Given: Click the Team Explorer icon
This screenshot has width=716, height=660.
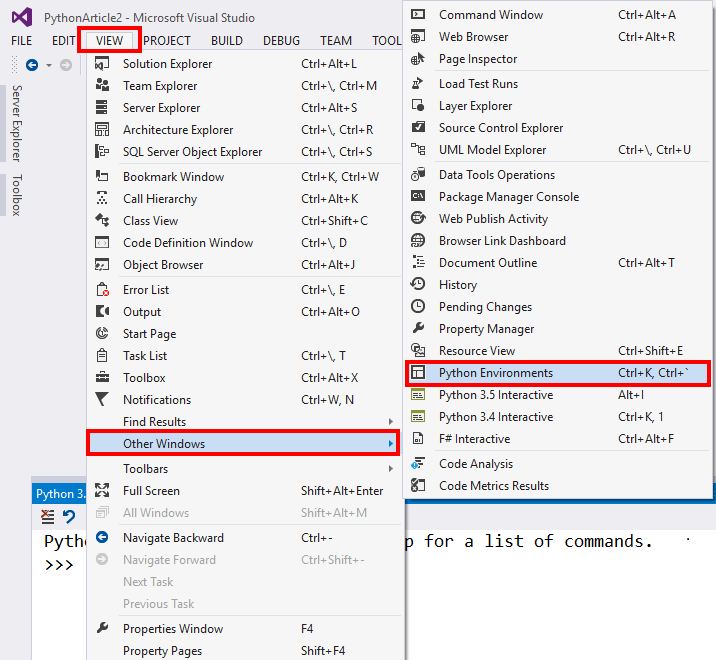Looking at the screenshot, I should (x=102, y=85).
